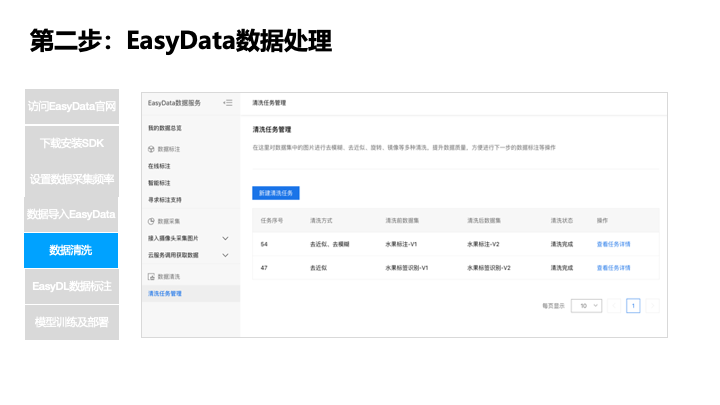
Task: Click cell 水果标注-V2
Action: 483,244
